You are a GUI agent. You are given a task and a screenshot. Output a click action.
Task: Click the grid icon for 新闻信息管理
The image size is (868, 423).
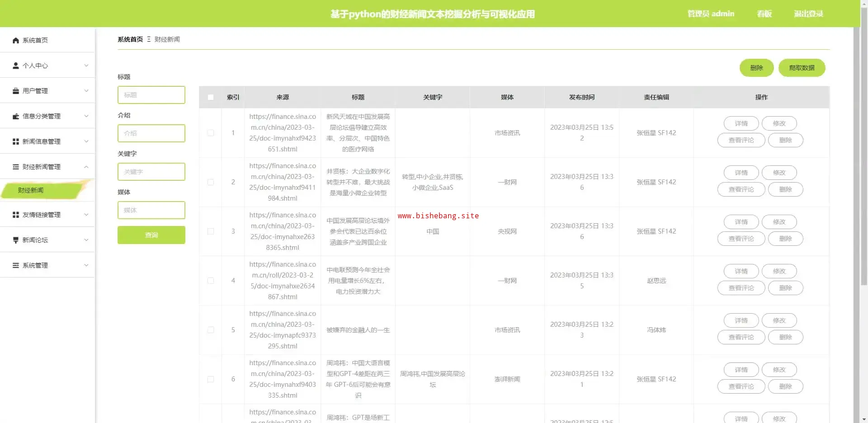pos(16,141)
